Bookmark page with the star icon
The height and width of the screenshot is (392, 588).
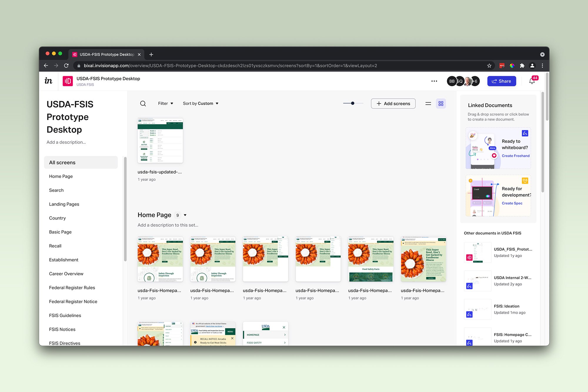point(489,66)
